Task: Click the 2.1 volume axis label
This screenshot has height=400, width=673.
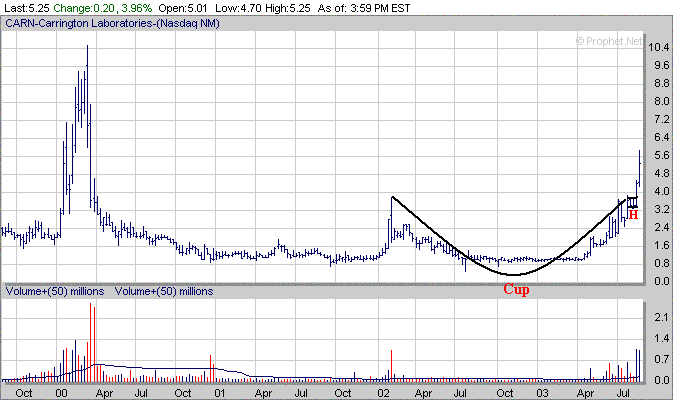Action: [661, 318]
